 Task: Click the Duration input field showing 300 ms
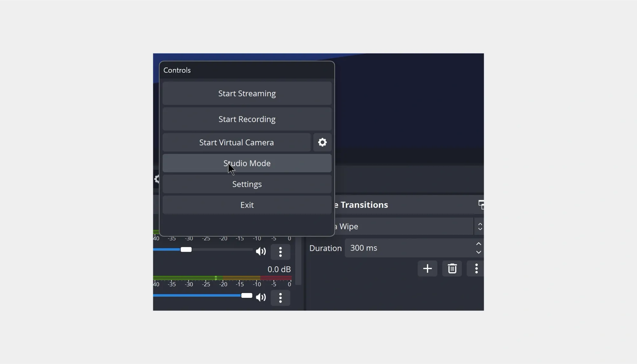408,248
